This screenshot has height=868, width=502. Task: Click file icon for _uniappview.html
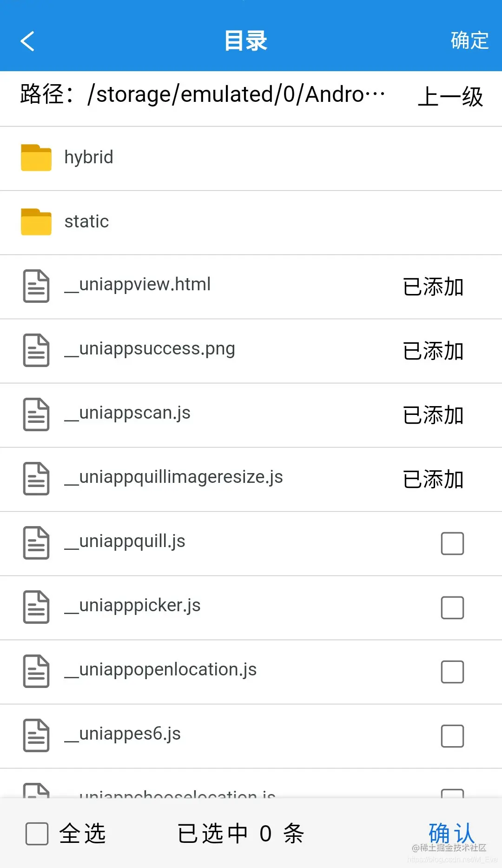[x=36, y=286]
